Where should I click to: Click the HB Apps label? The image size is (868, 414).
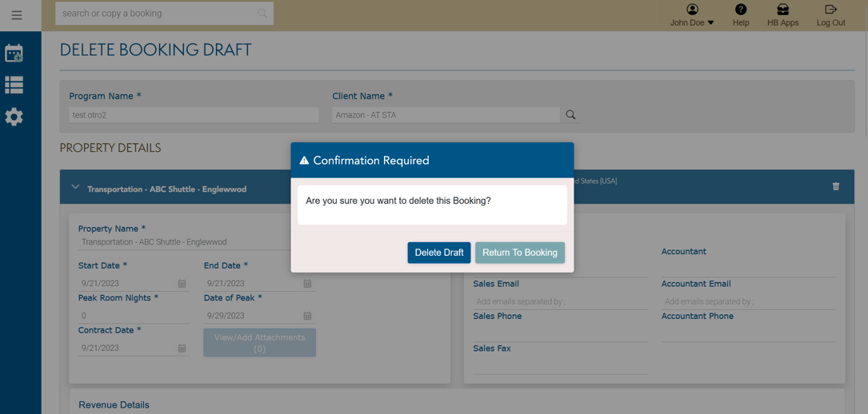point(782,23)
